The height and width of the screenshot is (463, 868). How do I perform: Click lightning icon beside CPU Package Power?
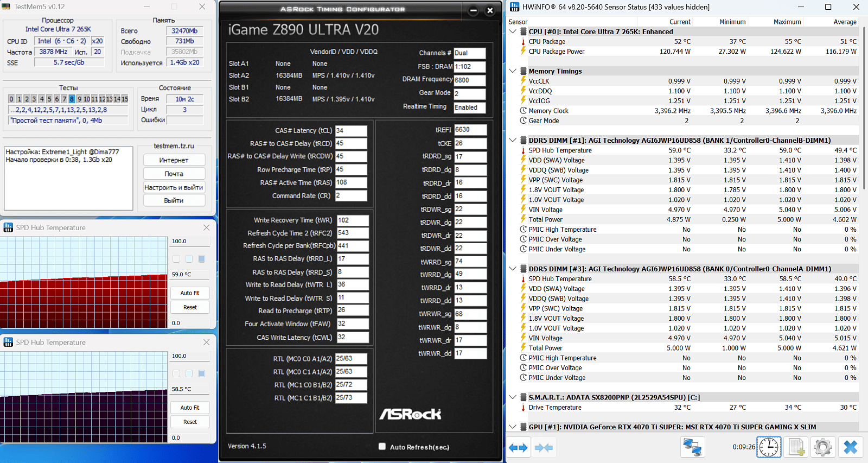[x=523, y=52]
